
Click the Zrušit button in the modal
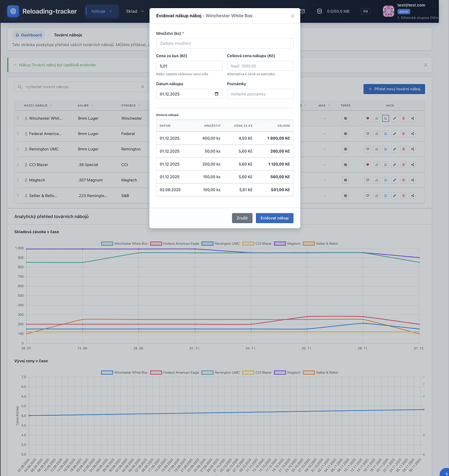[x=242, y=218]
